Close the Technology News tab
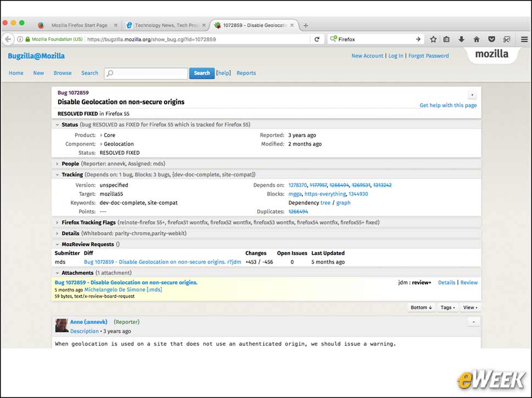The width and height of the screenshot is (532, 398). [x=204, y=25]
